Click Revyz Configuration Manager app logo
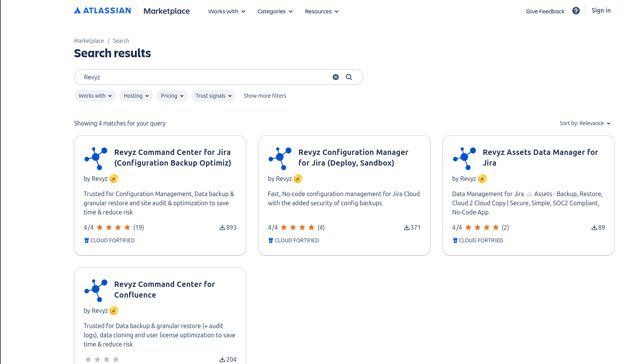This screenshot has height=364, width=636. pos(280,158)
